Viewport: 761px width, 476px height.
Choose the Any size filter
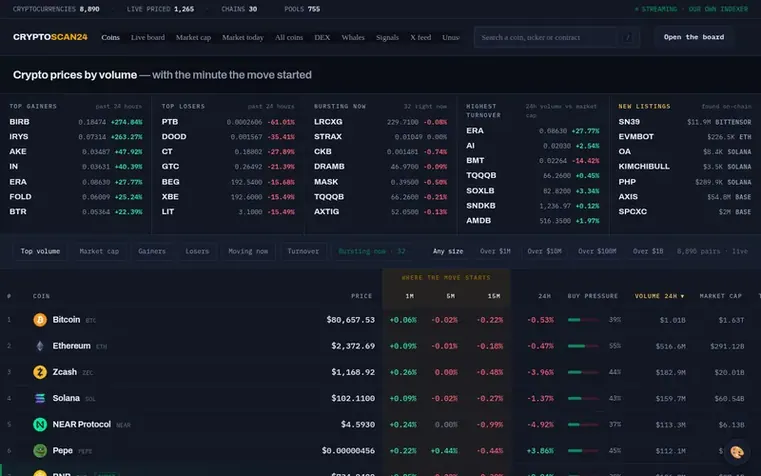coord(447,251)
